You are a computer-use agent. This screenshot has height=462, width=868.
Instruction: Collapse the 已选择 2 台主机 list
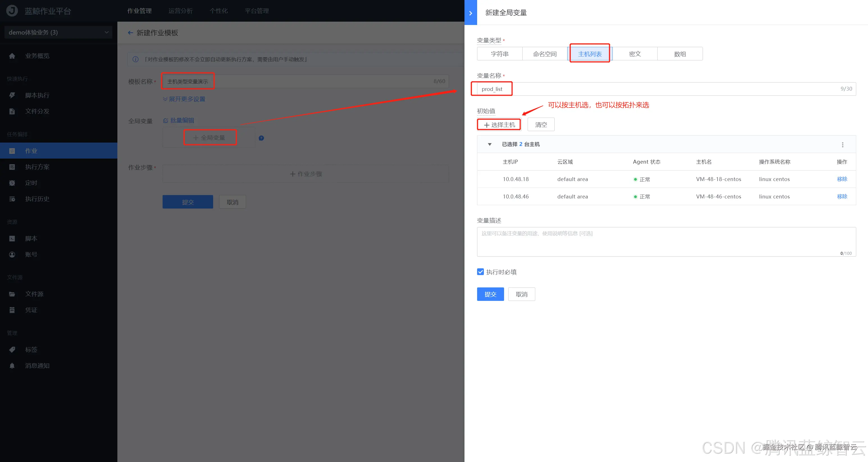coord(489,145)
